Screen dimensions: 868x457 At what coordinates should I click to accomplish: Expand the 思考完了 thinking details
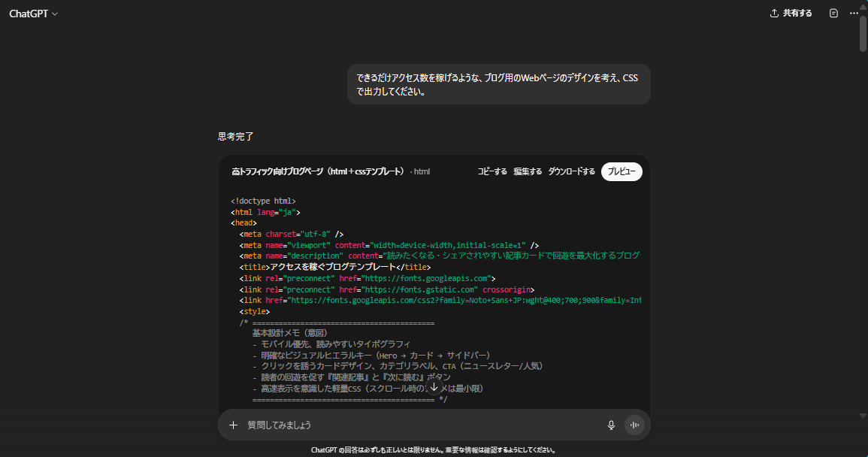tap(236, 137)
